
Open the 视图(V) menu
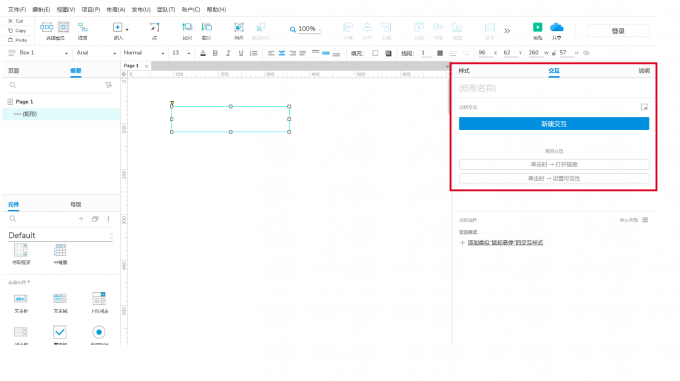[x=66, y=9]
